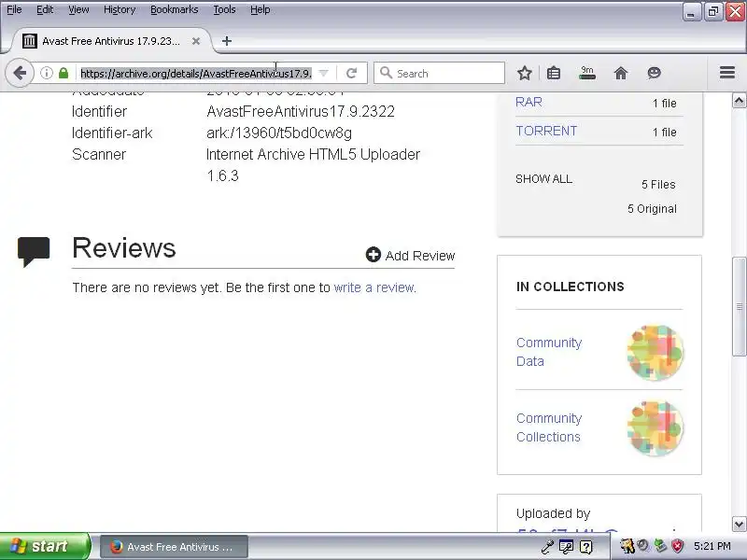The image size is (747, 560).
Task: Click the scrollbar down arrow
Action: click(739, 525)
